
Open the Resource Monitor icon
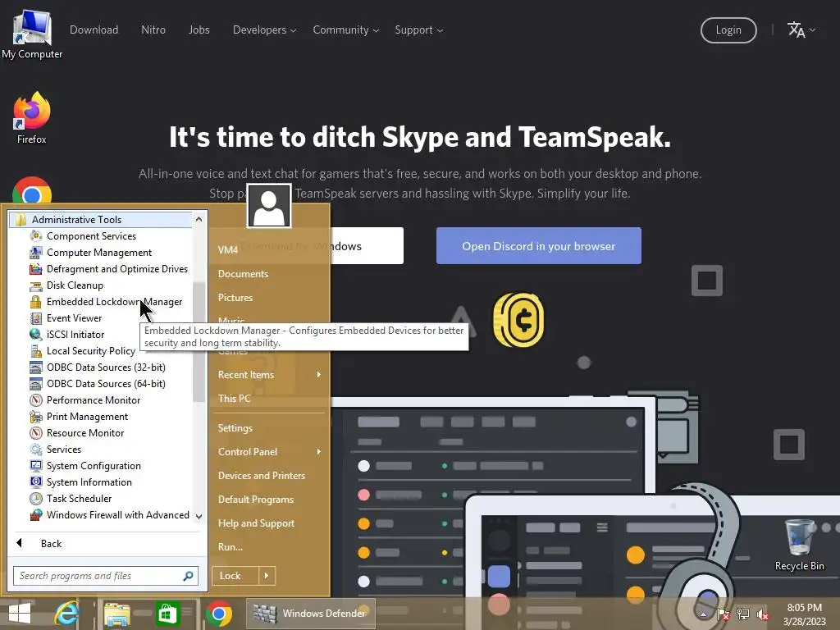pos(36,433)
